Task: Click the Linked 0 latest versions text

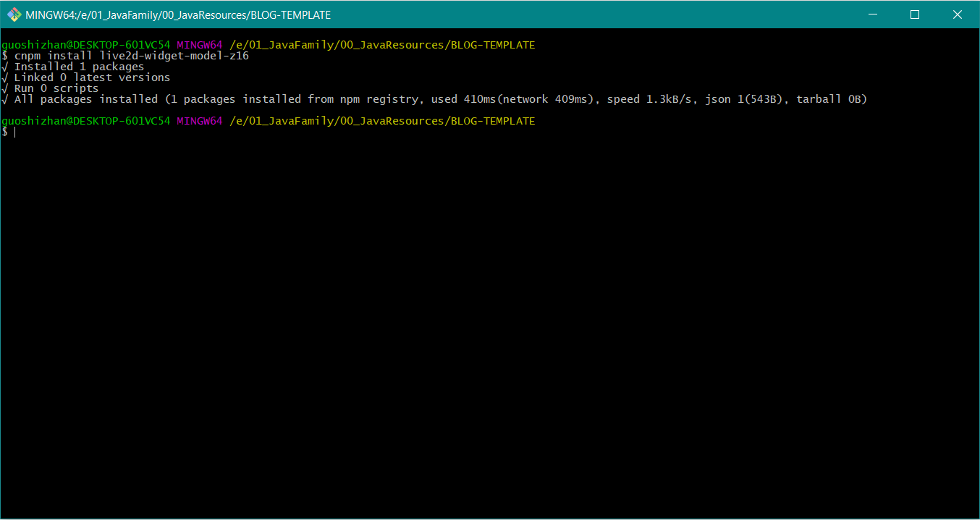Action: pyautogui.click(x=92, y=77)
